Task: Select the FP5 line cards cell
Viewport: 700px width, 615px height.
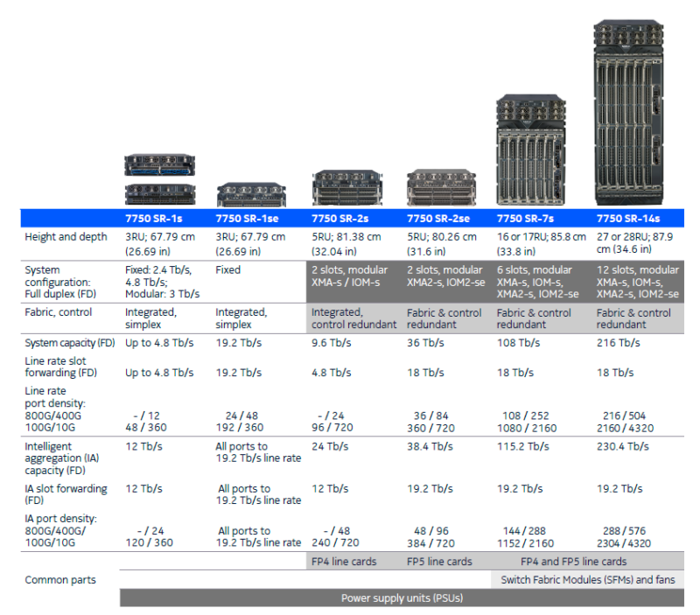Action: [441, 562]
